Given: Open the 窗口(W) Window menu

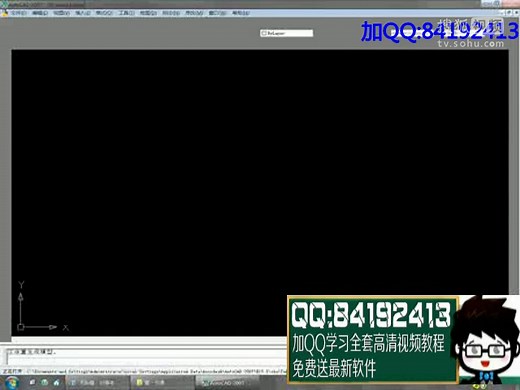Looking at the screenshot, I should coord(217,13).
